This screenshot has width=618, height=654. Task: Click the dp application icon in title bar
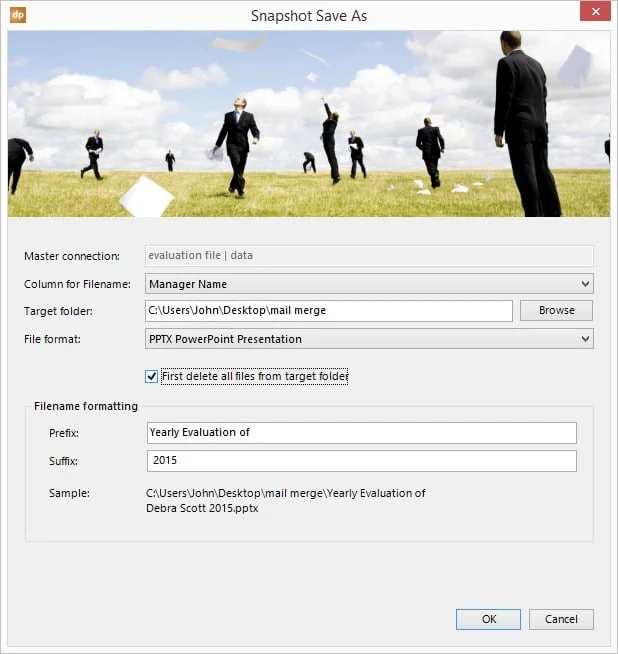(x=17, y=15)
